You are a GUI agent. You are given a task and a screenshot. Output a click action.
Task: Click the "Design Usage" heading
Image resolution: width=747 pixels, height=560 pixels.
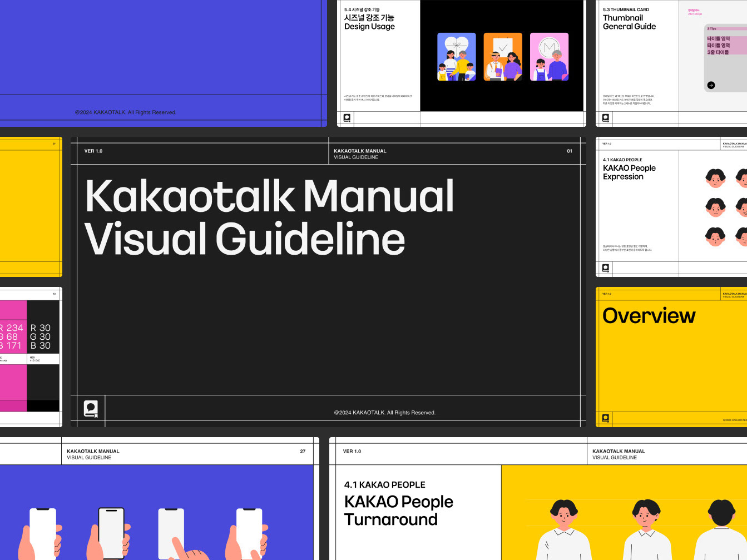[369, 27]
